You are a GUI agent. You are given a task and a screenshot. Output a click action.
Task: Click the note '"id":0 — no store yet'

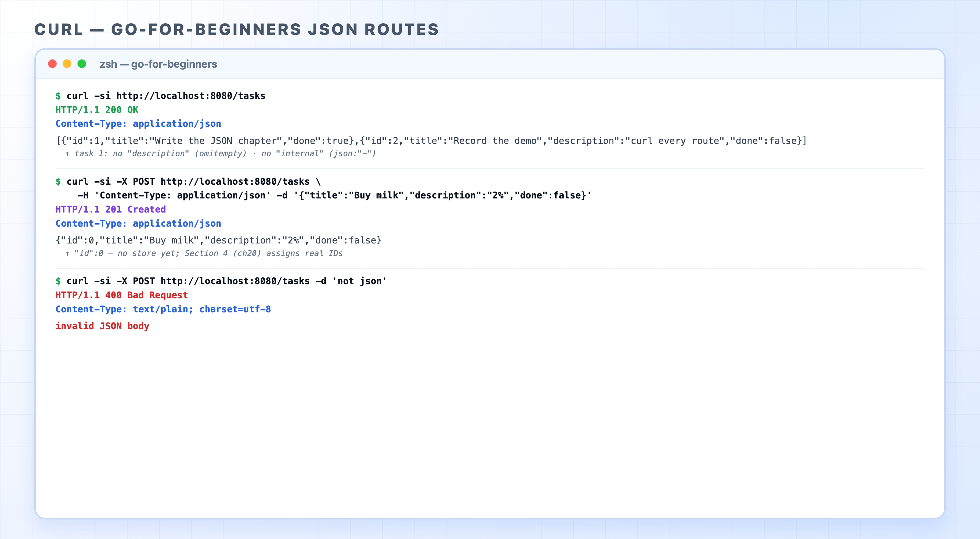pyautogui.click(x=204, y=253)
